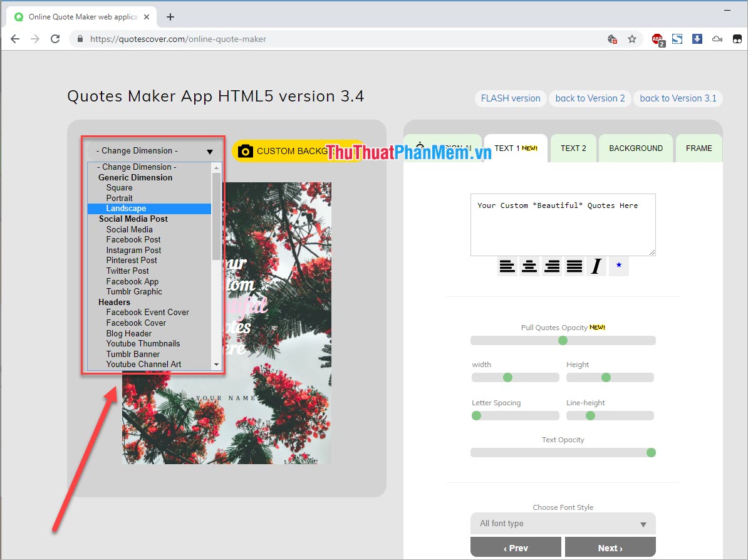748x560 pixels.
Task: Click the FLASH version button
Action: pos(510,98)
